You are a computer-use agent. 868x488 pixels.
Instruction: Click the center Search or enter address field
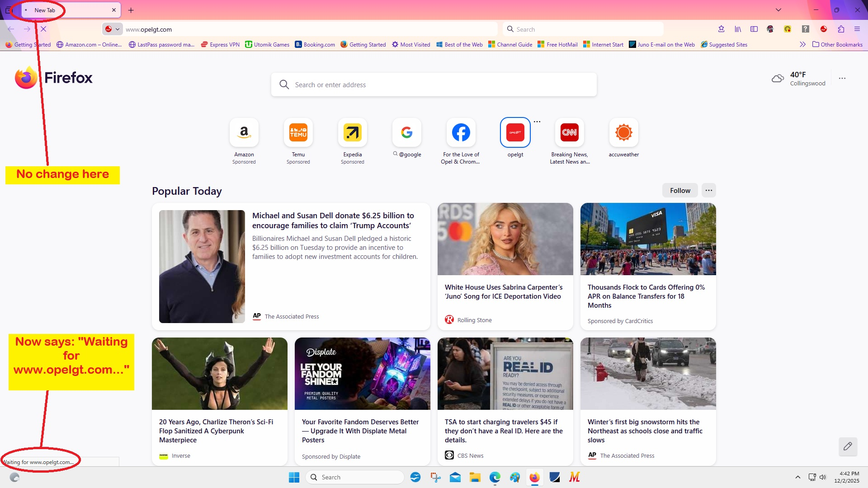pyautogui.click(x=434, y=85)
